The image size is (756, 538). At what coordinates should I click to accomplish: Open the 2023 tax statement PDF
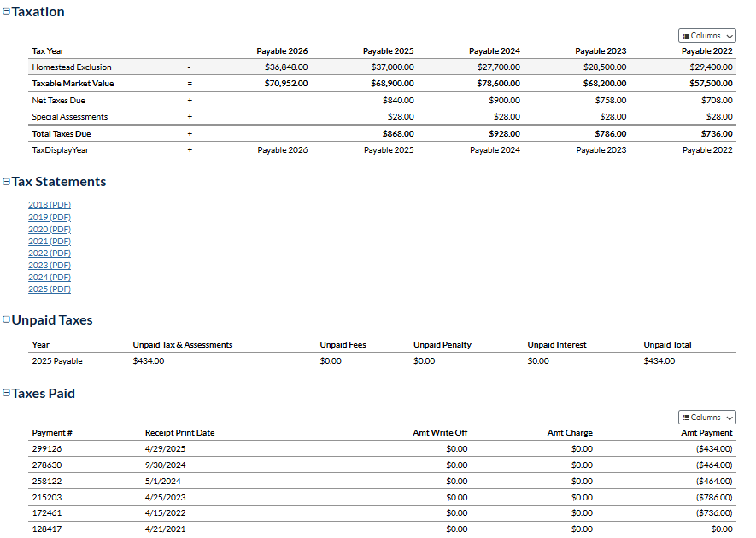(50, 265)
